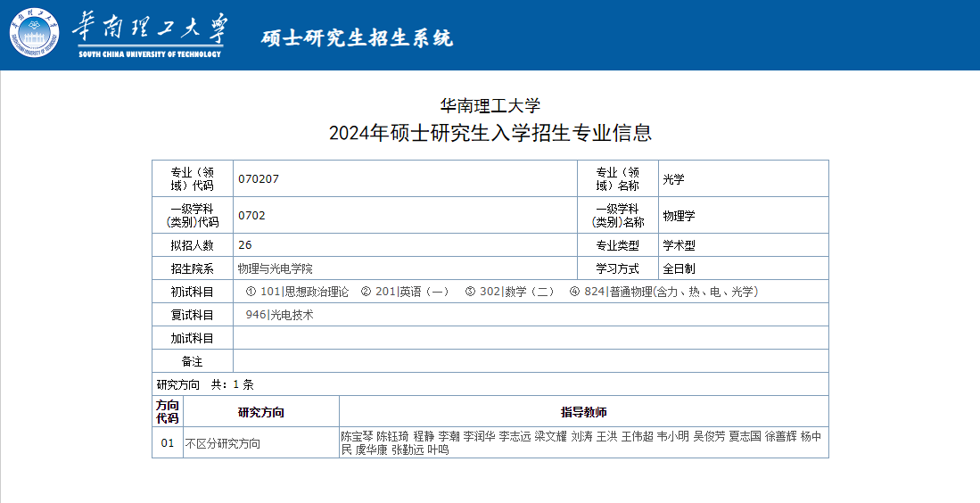The height and width of the screenshot is (503, 980).
Task: Click advisor name 陈钰琦
Action: 392,436
